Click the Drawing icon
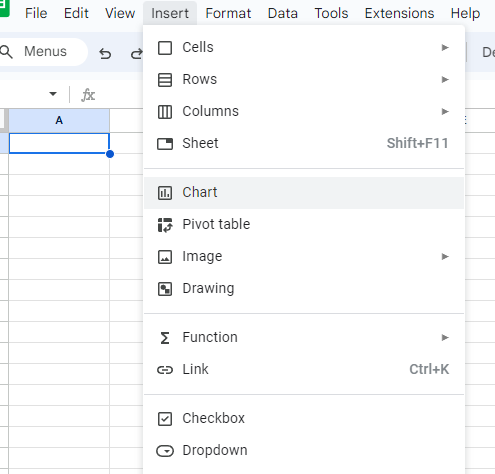495x474 pixels. [x=165, y=289]
